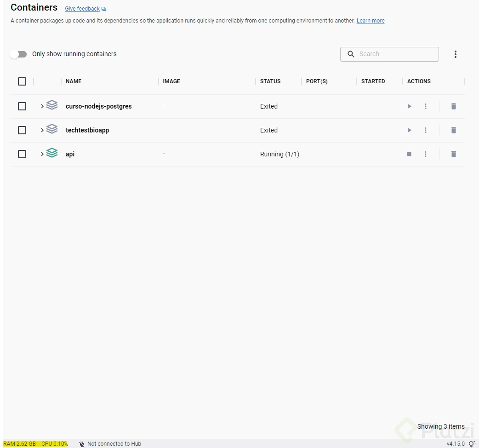Open the techtestbioapp container name
The height and width of the screenshot is (448, 479).
tap(87, 130)
